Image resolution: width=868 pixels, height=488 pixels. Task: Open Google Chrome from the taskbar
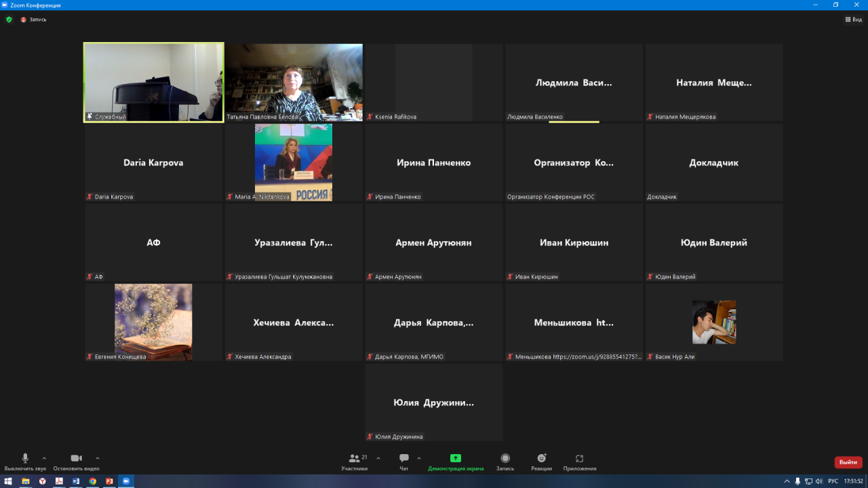[x=92, y=481]
